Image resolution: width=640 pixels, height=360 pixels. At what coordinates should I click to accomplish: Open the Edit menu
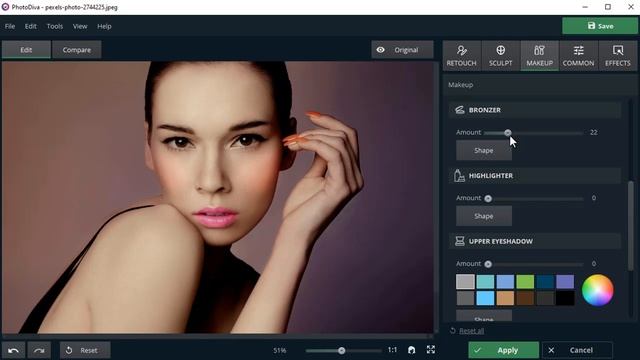click(31, 26)
